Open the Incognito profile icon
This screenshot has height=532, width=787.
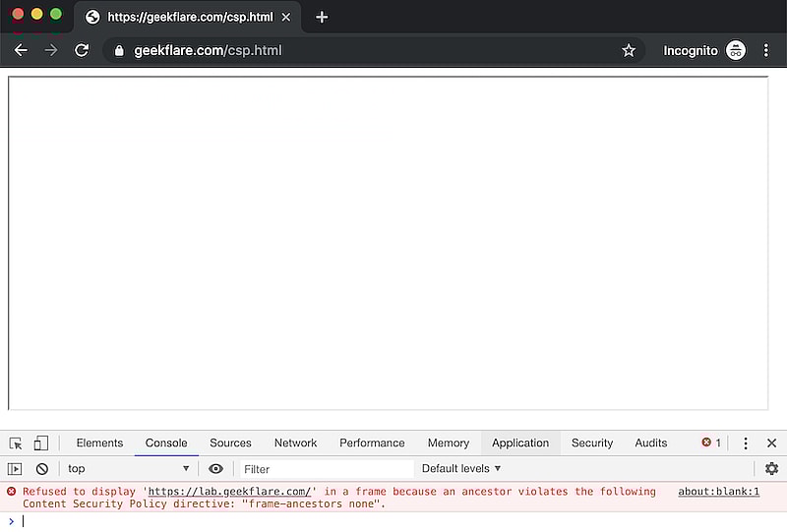pos(736,50)
